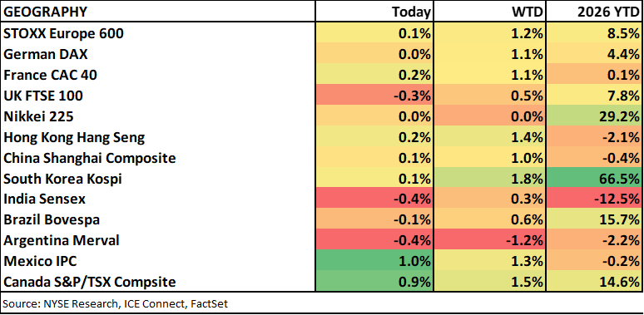Select France CAC 40 YTD 0.1% cell
Image resolution: width=644 pixels, height=315 pixels.
point(594,75)
